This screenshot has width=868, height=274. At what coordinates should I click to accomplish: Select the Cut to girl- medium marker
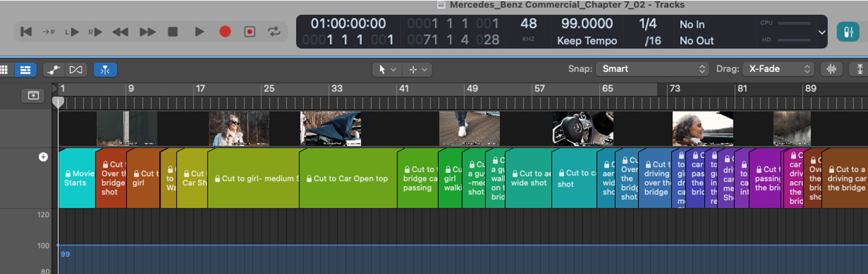tap(253, 178)
